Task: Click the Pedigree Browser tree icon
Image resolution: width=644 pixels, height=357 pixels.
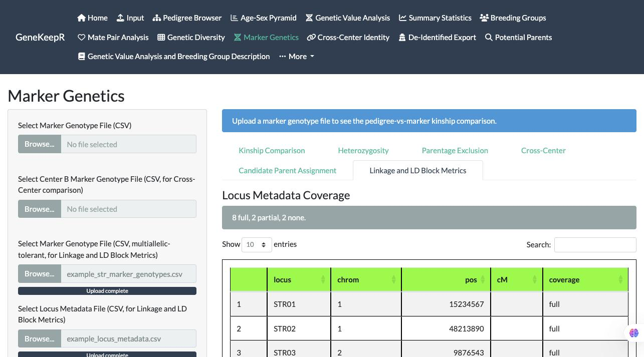Action: click(157, 18)
